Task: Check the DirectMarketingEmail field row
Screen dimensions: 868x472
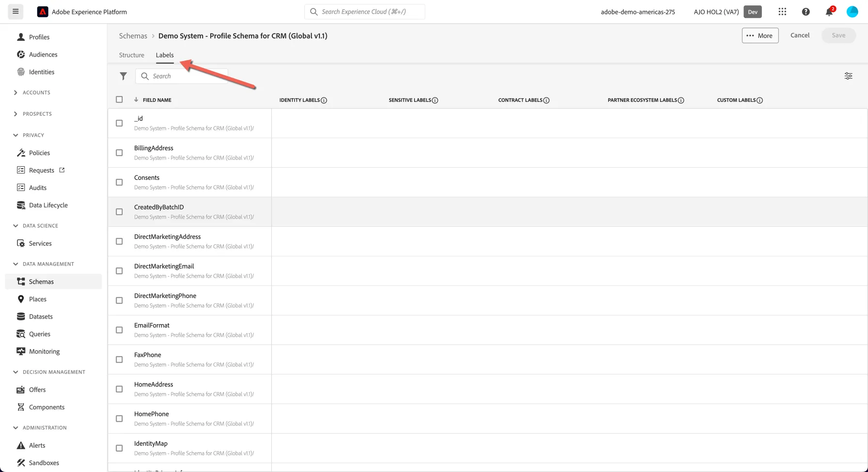Action: 119,271
